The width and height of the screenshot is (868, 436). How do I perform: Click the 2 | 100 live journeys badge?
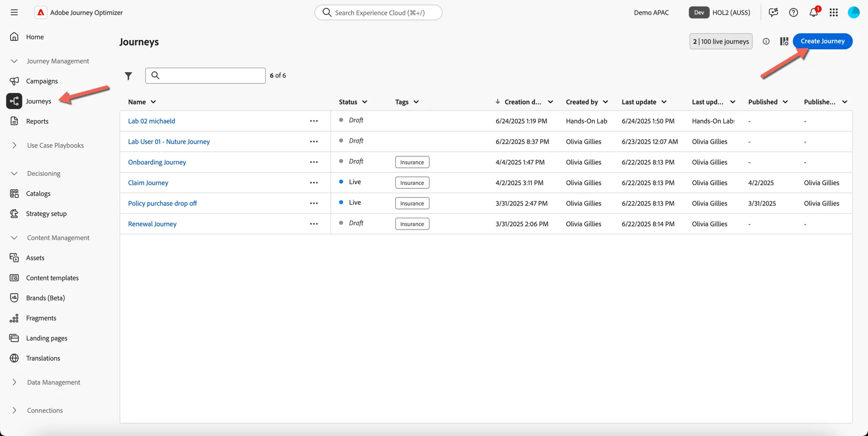click(x=721, y=41)
